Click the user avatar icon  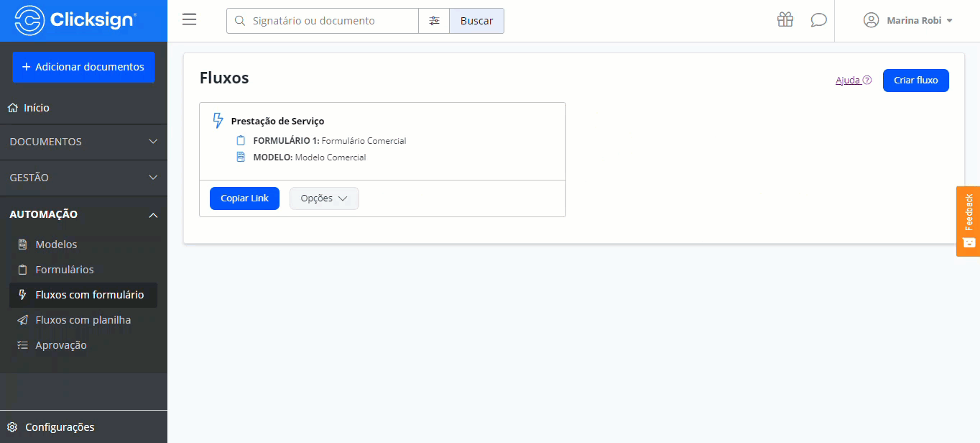[872, 20]
